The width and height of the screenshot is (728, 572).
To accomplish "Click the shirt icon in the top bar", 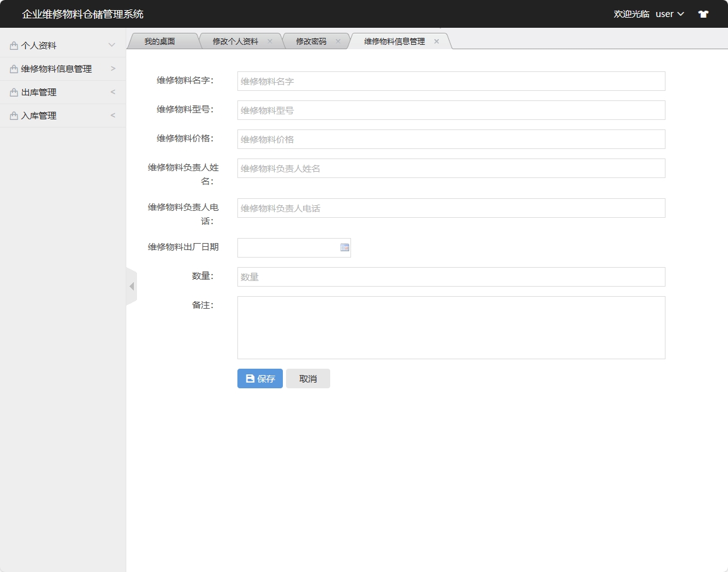I will tap(703, 13).
